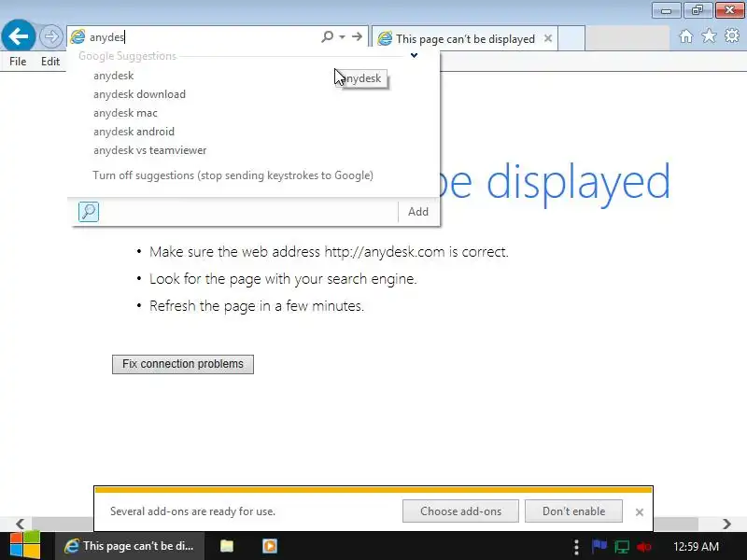Dismiss the add-ons notification bar
Image resolution: width=747 pixels, height=560 pixels.
(x=640, y=511)
